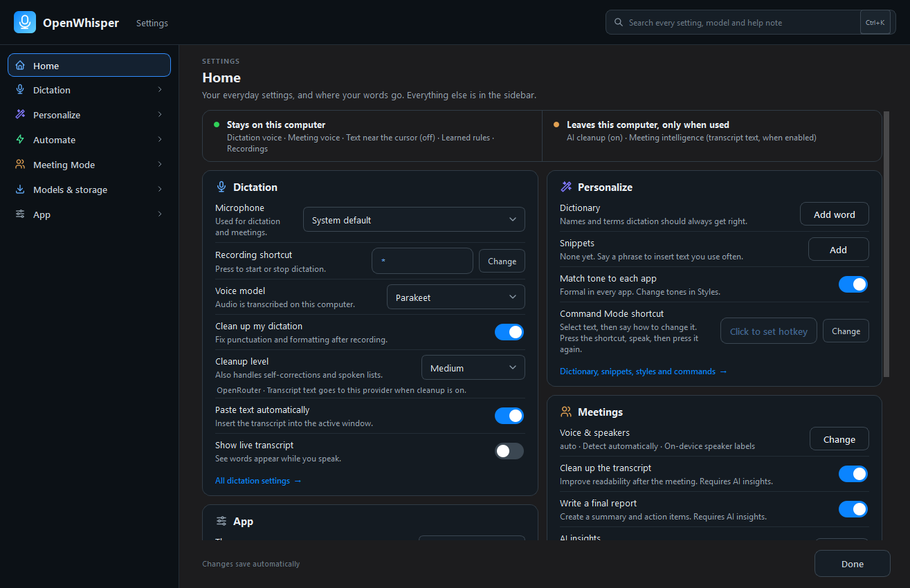Open the Cleanup level Medium dropdown

click(473, 368)
